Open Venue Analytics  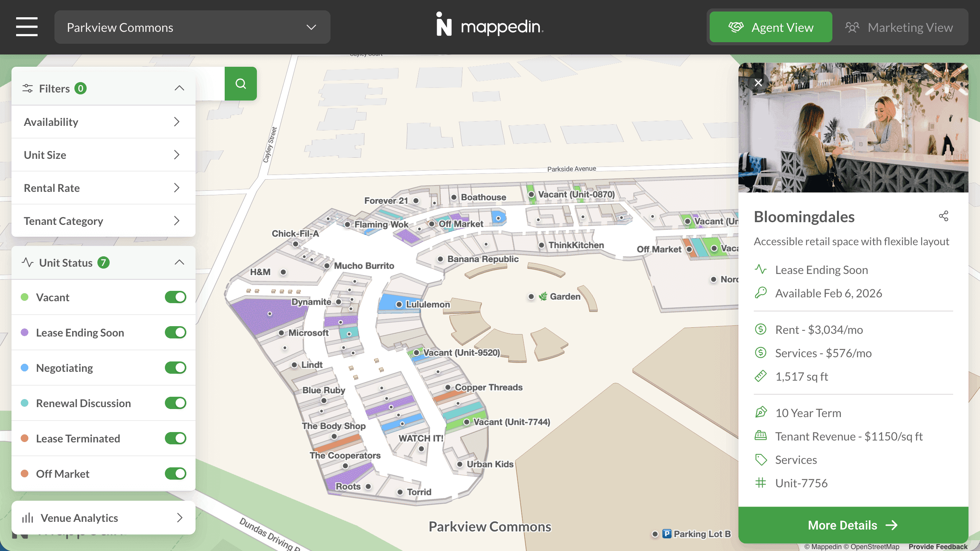pos(104,518)
